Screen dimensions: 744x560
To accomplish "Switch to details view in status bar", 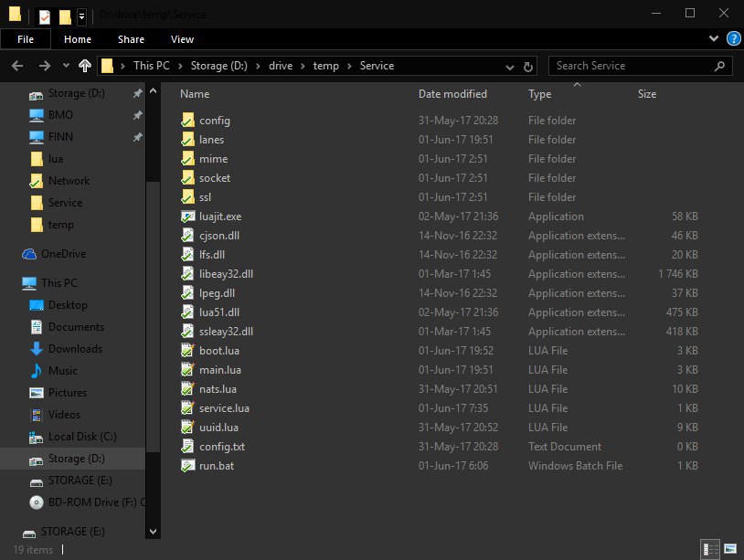I will coord(710,549).
